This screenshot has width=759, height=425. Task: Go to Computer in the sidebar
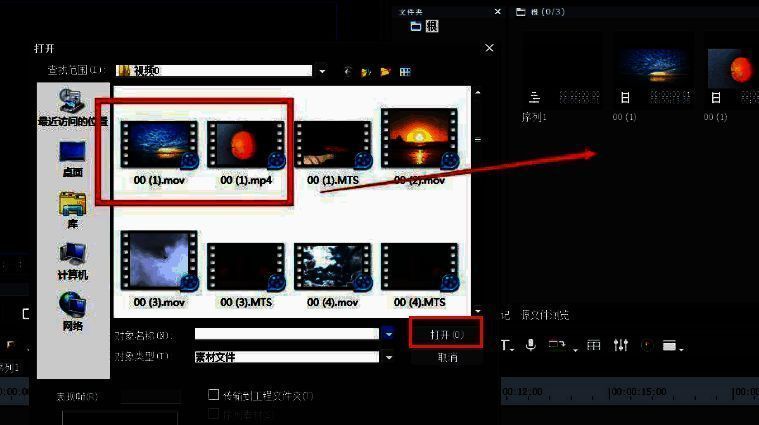pyautogui.click(x=72, y=259)
